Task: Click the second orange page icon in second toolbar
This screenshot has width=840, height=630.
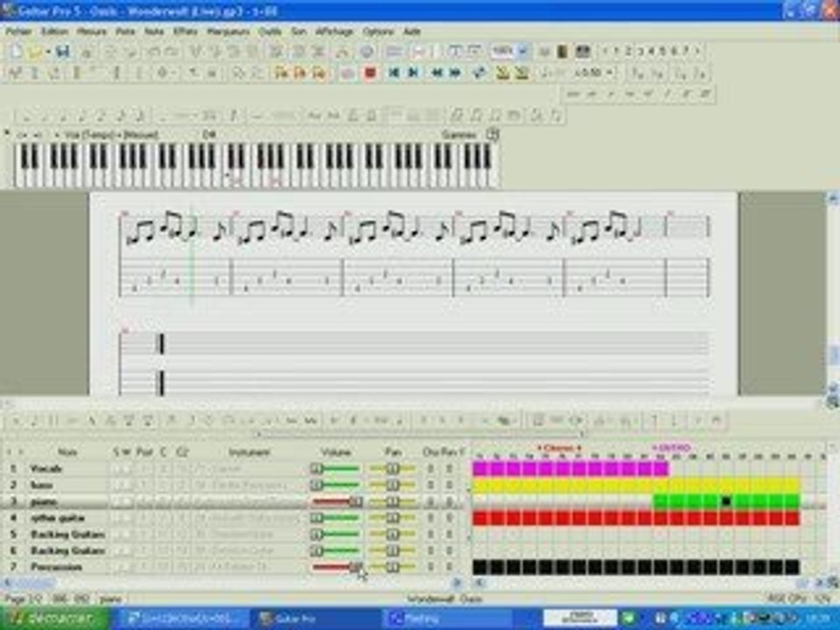Action: [300, 73]
